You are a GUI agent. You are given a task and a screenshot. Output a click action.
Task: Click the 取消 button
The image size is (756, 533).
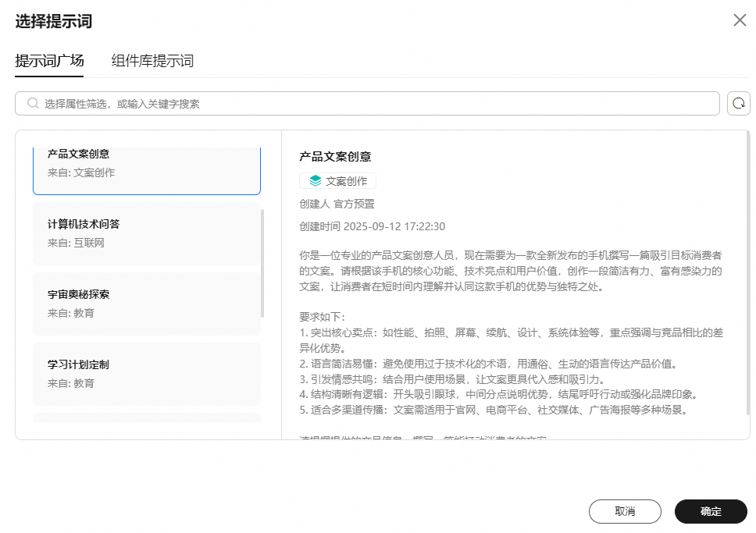pyautogui.click(x=625, y=511)
